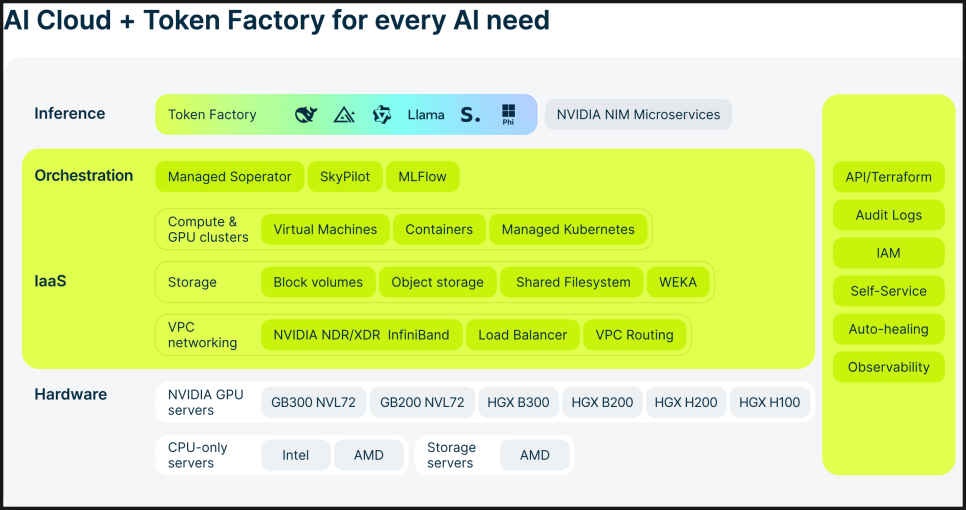This screenshot has width=966, height=510.
Task: Click the bold 'S.' logo
Action: coord(470,115)
